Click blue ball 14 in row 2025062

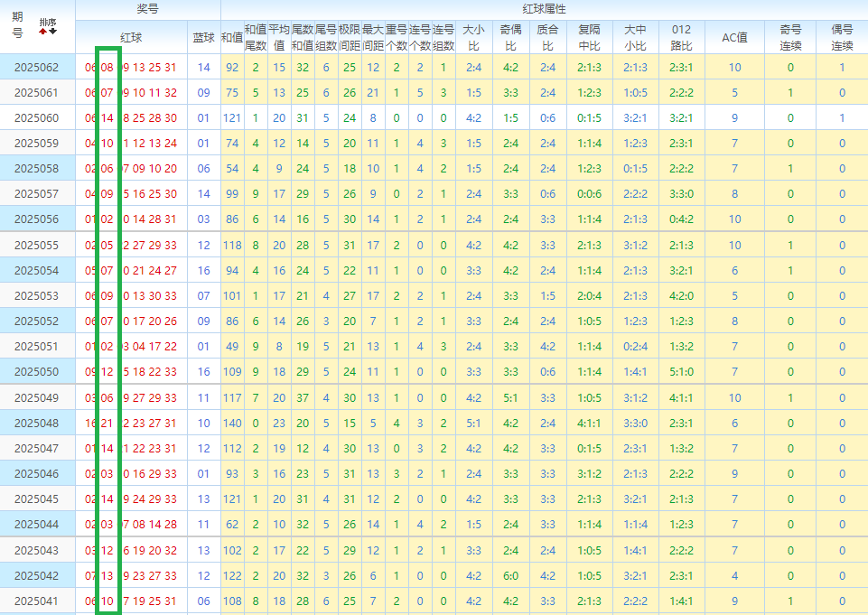point(203,68)
